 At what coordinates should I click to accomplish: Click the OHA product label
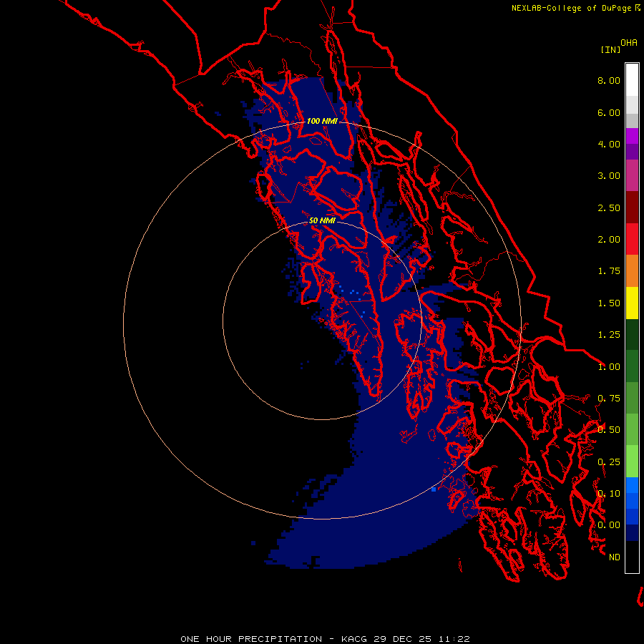629,43
